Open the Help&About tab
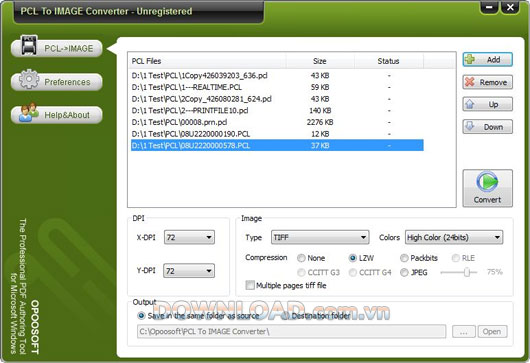This screenshot has height=363, width=530. [57, 115]
